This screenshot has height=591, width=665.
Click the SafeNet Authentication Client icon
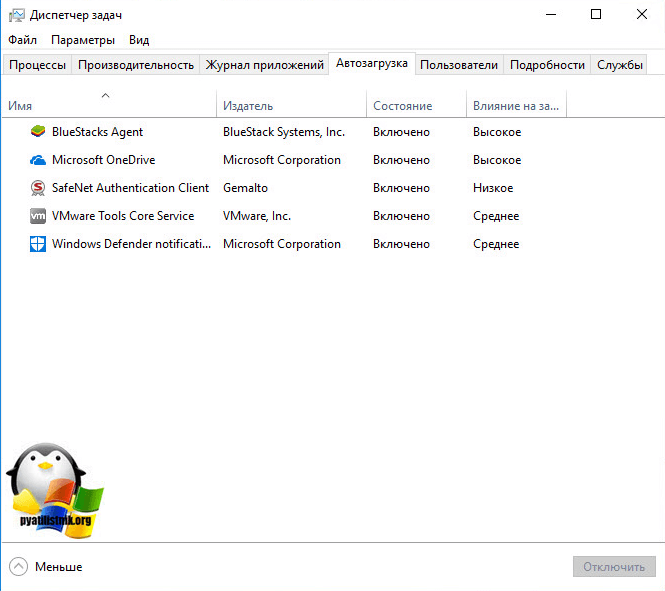38,188
